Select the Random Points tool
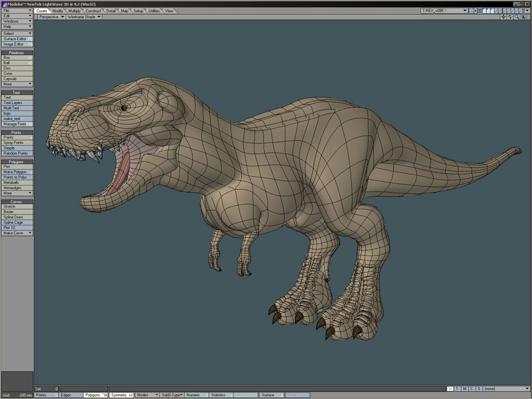532x399 pixels. pos(17,153)
